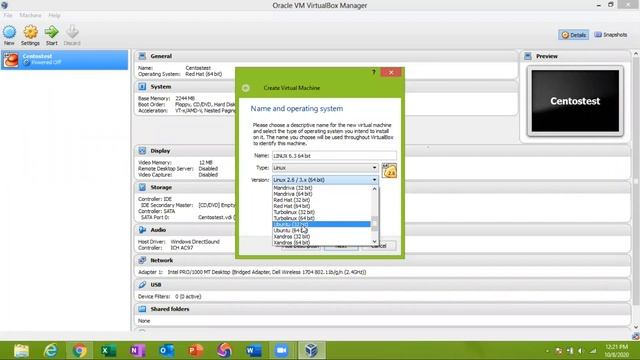Click the dialog's question mark help button
640x360 pixels.
point(373,72)
